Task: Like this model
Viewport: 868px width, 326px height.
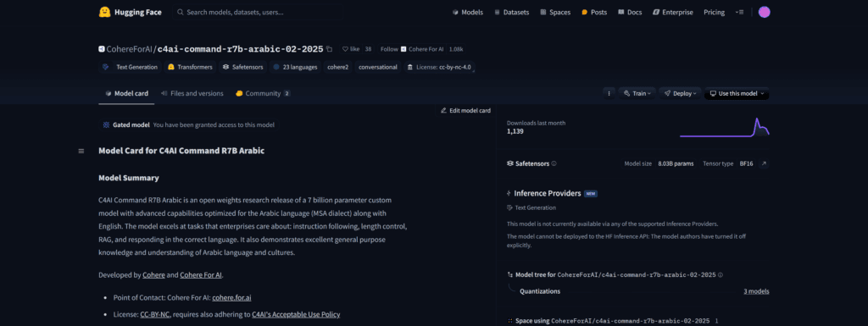Action: coord(351,49)
